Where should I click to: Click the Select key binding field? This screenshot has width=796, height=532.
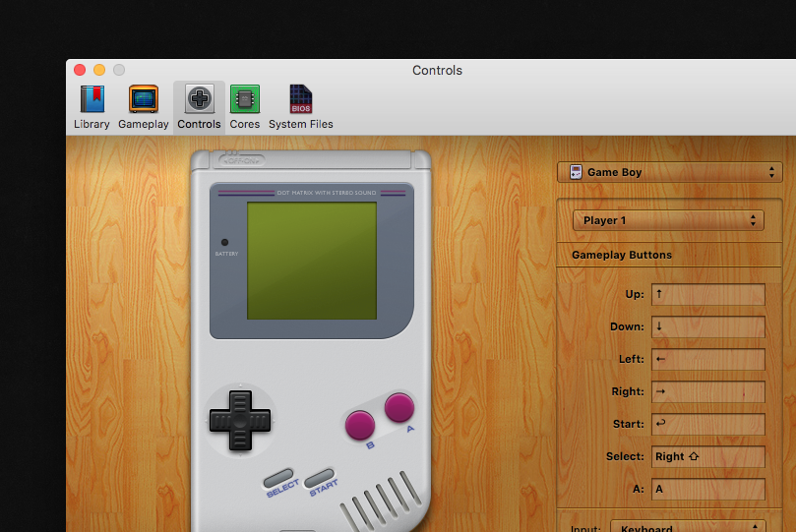click(x=708, y=456)
